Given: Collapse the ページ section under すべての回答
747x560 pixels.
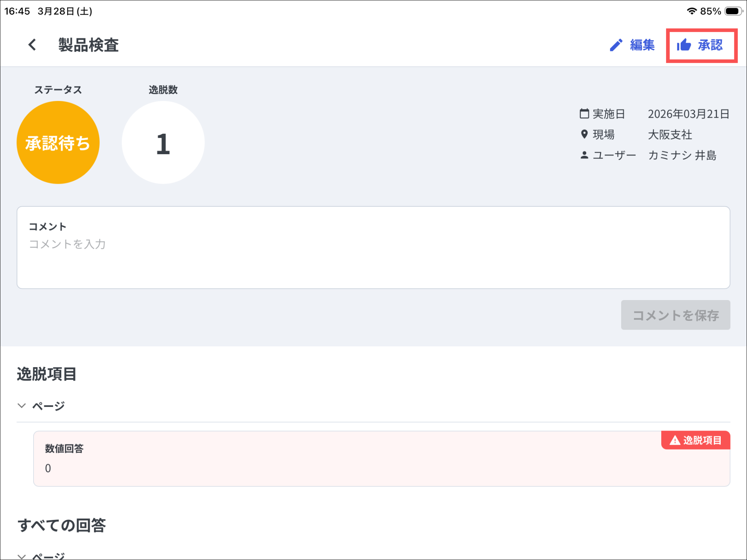Looking at the screenshot, I should (22, 556).
